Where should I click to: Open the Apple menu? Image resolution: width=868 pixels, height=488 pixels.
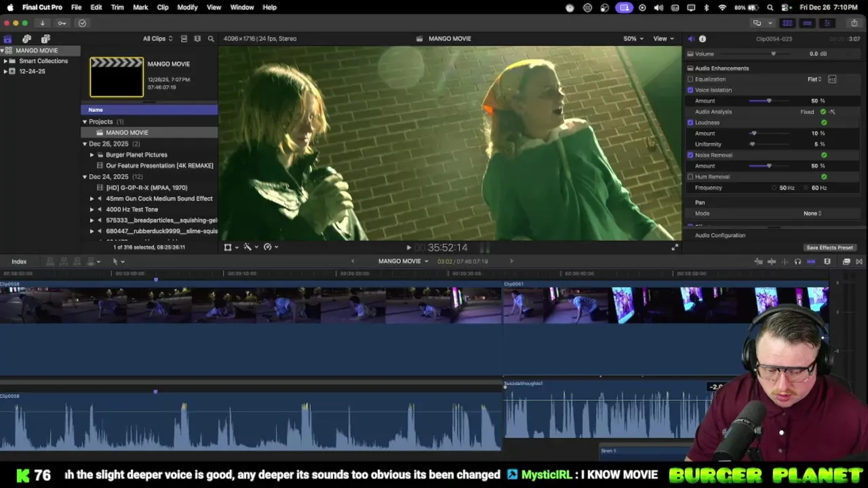pos(10,7)
